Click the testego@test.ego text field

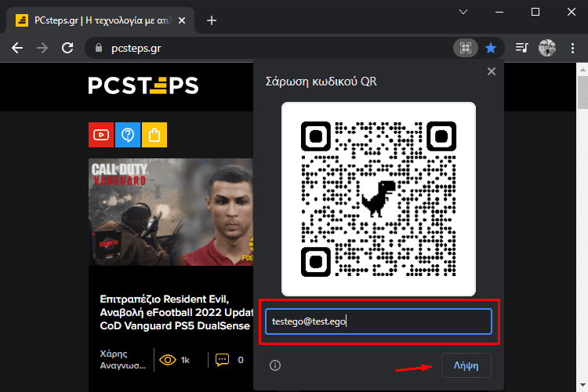pos(379,321)
